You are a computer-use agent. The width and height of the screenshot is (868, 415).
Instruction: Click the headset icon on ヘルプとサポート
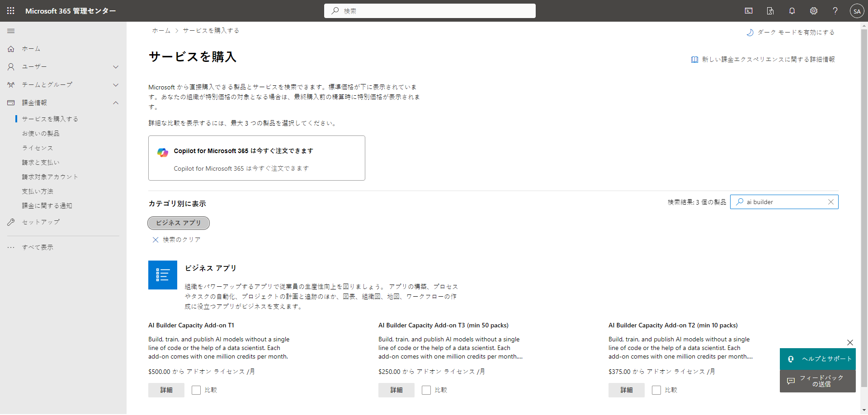[x=791, y=359]
